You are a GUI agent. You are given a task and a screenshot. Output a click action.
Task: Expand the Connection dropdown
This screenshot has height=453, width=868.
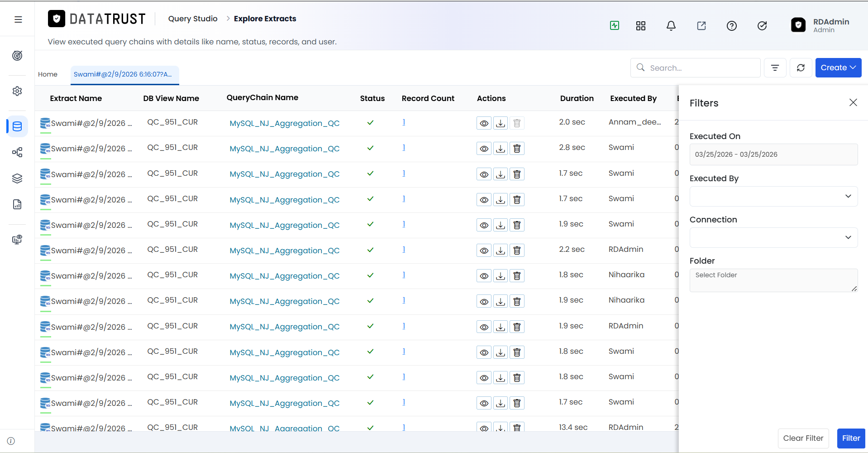[x=773, y=237]
